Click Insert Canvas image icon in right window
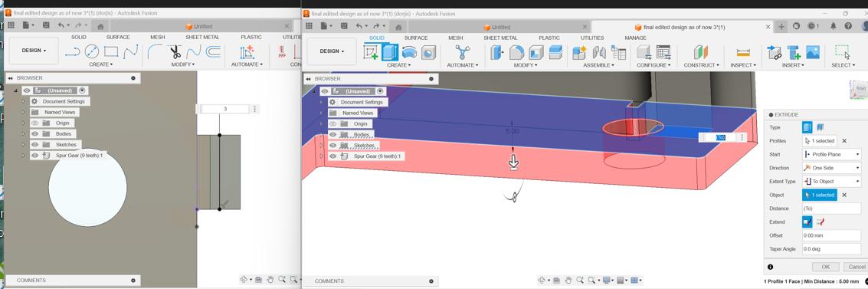This screenshot has height=289, width=868. 813,52
